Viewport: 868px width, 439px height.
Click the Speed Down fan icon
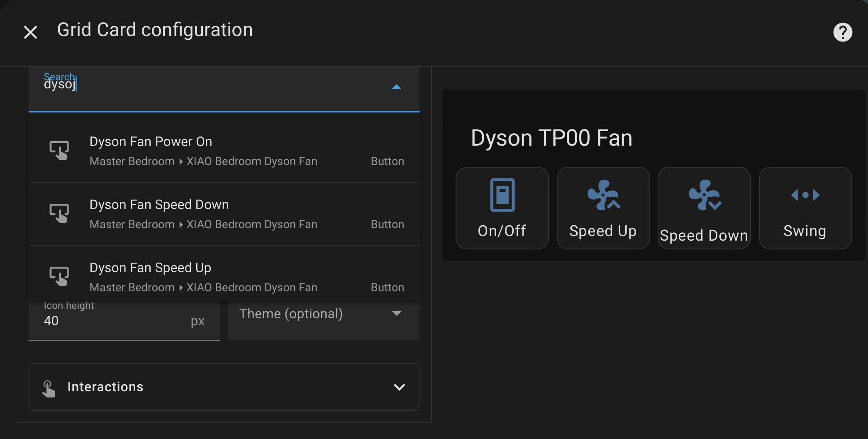click(x=705, y=195)
